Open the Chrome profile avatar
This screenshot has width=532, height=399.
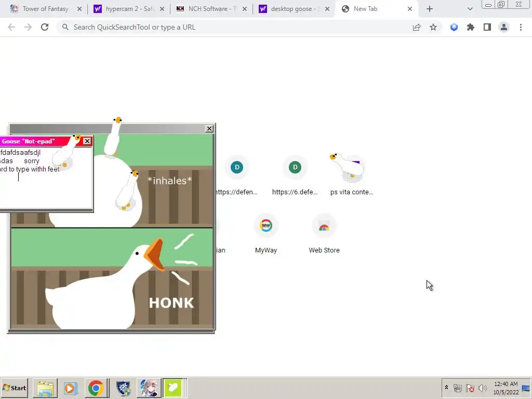(504, 27)
